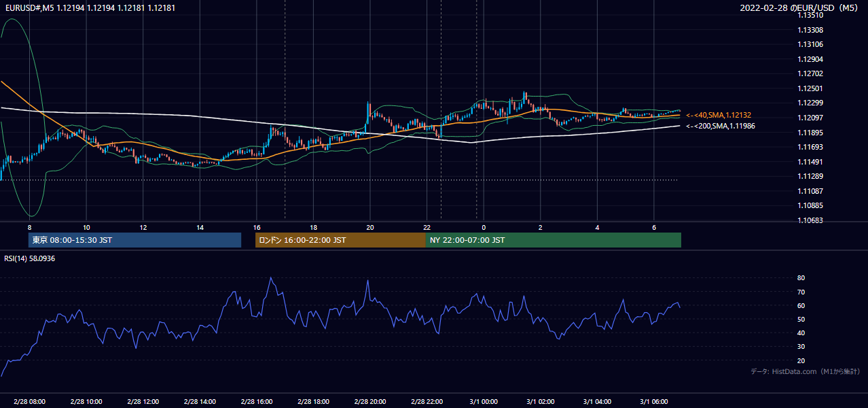The width and height of the screenshot is (868, 408).
Task: Click the price axis value 1.13106
Action: tap(810, 44)
